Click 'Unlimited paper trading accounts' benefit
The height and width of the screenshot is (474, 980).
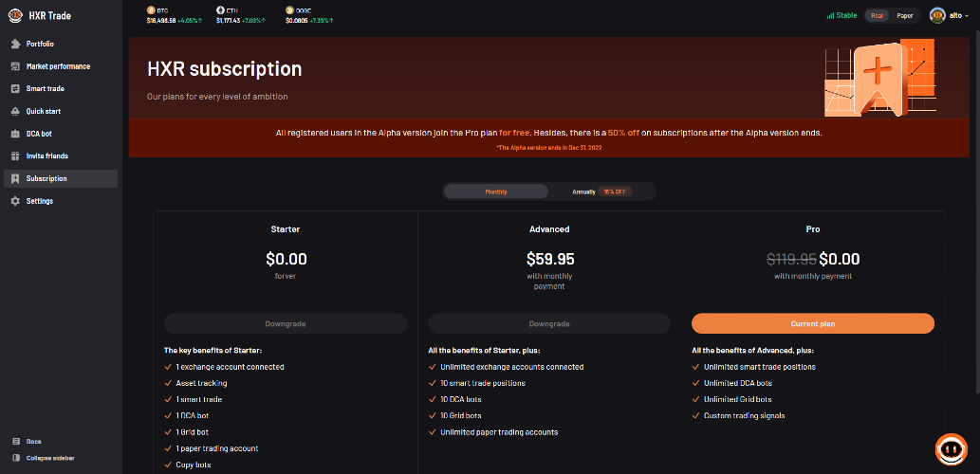(499, 432)
